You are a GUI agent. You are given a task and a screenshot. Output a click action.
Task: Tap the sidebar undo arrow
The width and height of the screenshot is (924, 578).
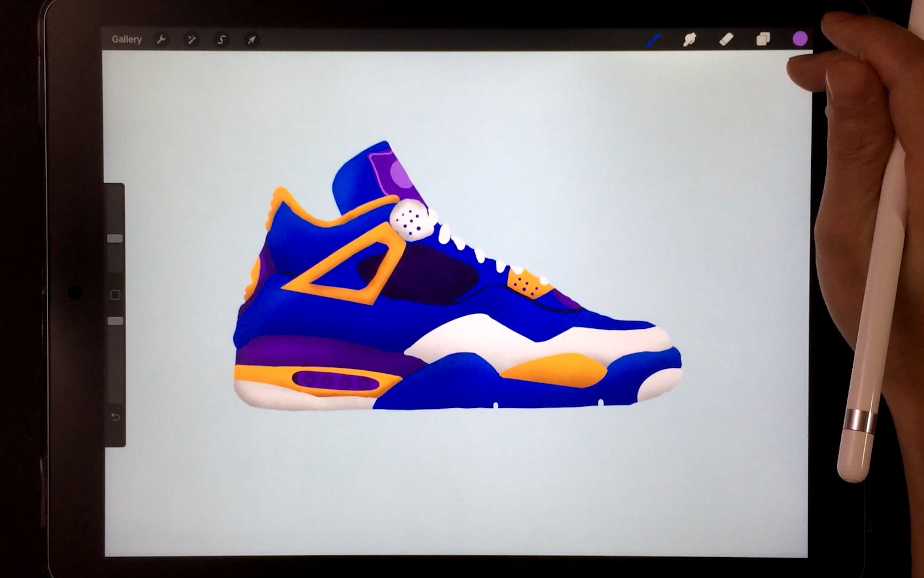tap(115, 417)
